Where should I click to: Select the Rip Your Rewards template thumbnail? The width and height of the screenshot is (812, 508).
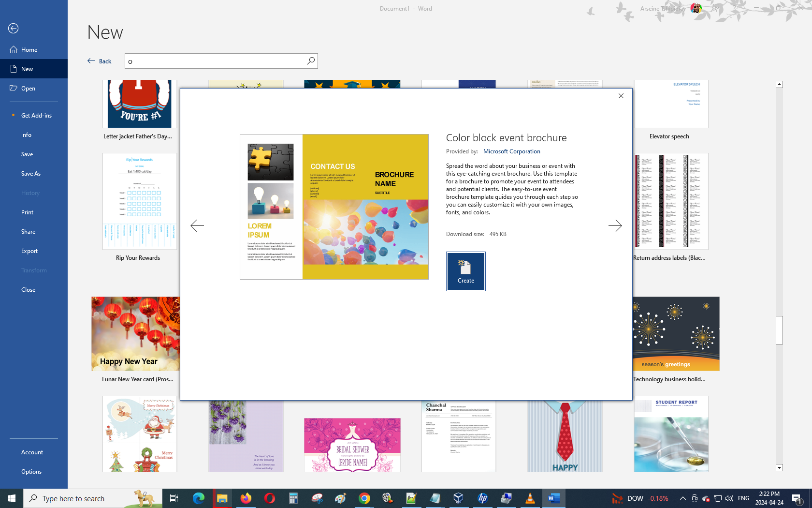click(139, 202)
